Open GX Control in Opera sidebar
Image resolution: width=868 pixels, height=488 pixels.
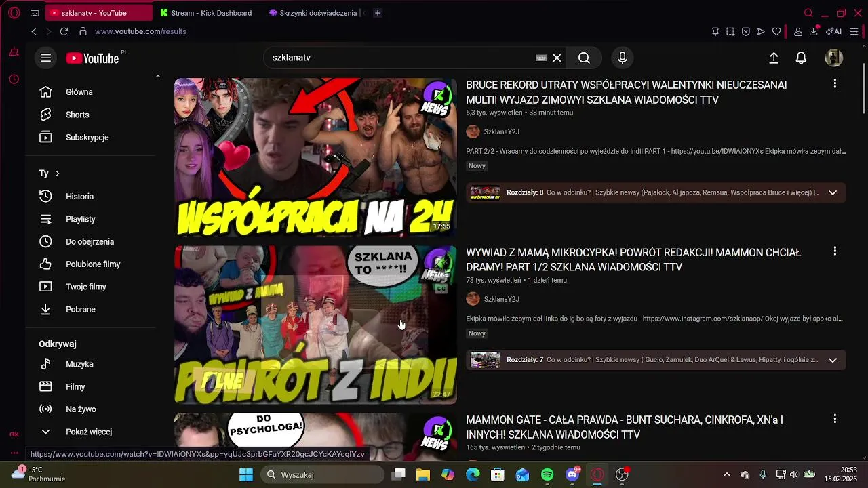point(14,434)
